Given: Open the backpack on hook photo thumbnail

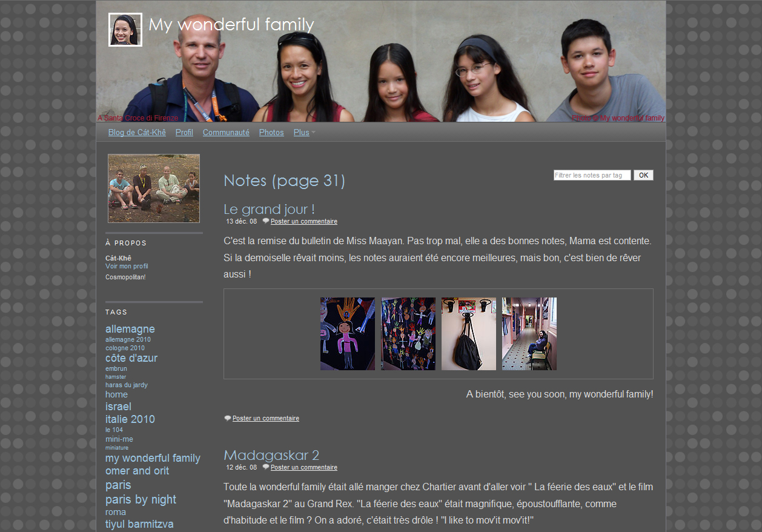Looking at the screenshot, I should [x=468, y=334].
